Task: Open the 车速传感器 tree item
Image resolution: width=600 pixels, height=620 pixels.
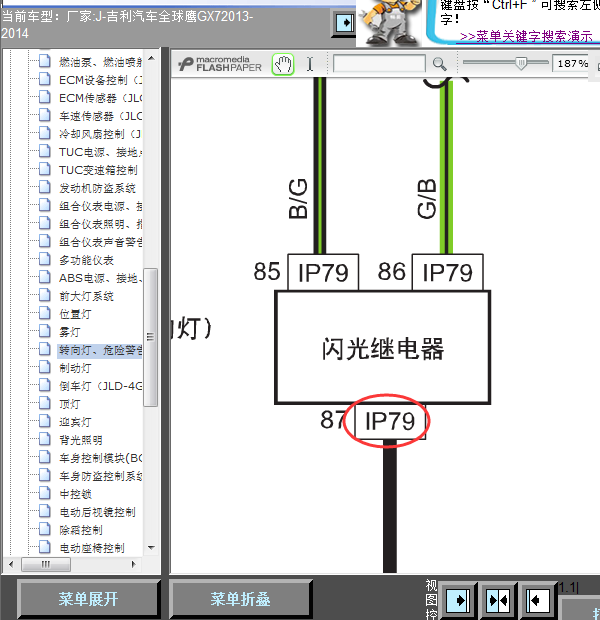Action: click(x=100, y=116)
